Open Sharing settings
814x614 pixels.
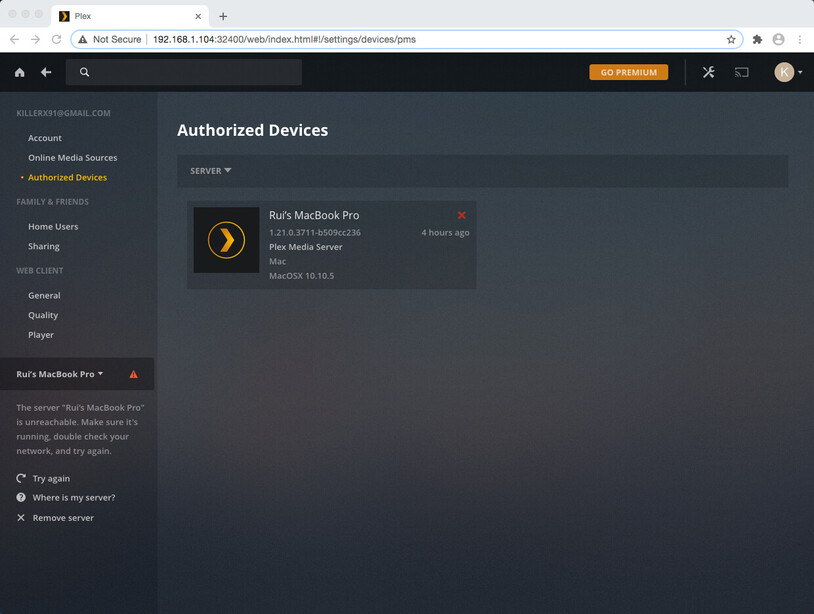pyautogui.click(x=44, y=247)
